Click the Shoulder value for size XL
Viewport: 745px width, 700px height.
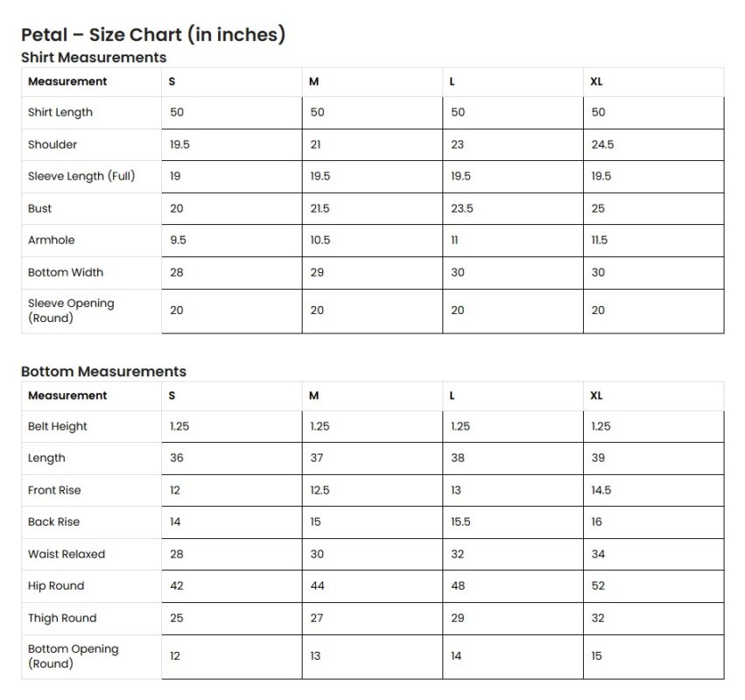coord(602,144)
